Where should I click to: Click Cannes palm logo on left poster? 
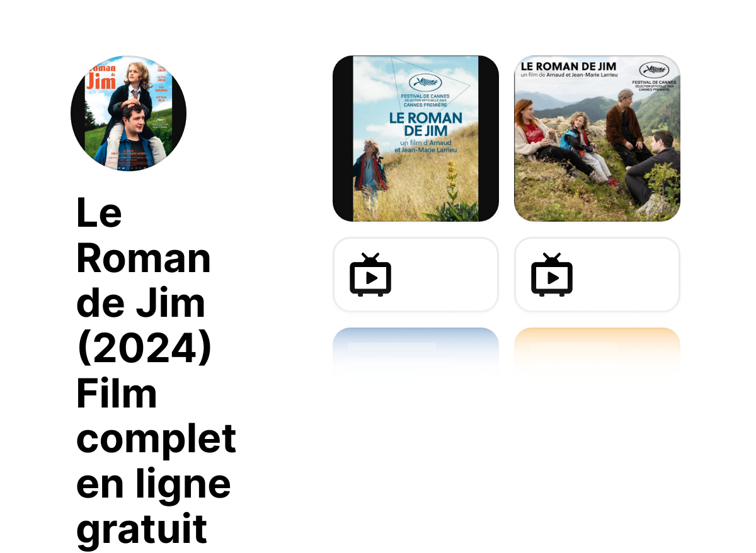point(425,83)
